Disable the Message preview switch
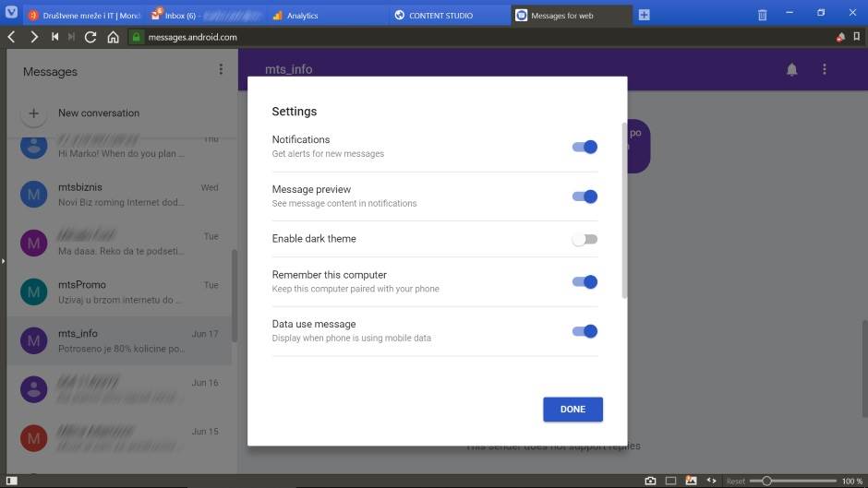Screen dimensions: 868x488 585,196
